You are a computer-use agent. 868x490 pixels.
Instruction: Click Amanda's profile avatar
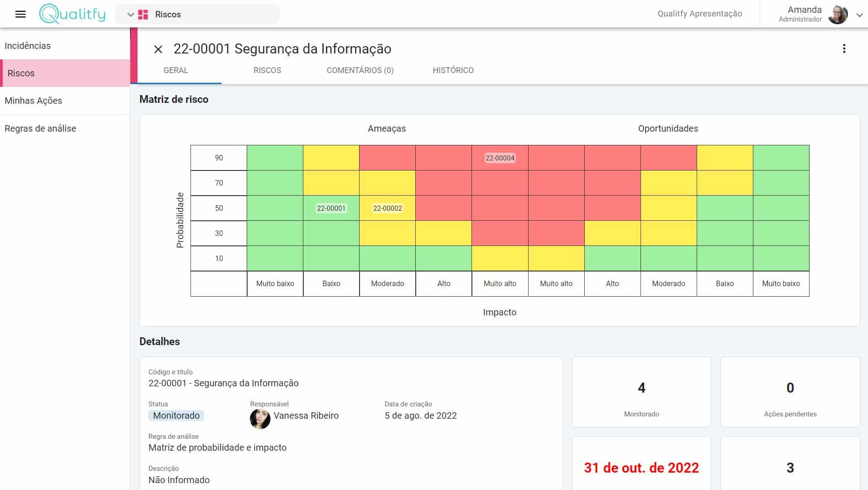(837, 15)
